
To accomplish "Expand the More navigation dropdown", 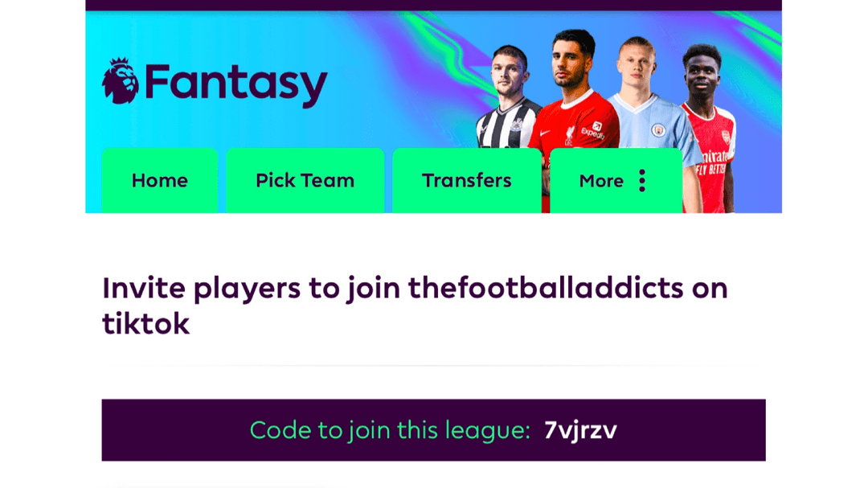I will [616, 181].
